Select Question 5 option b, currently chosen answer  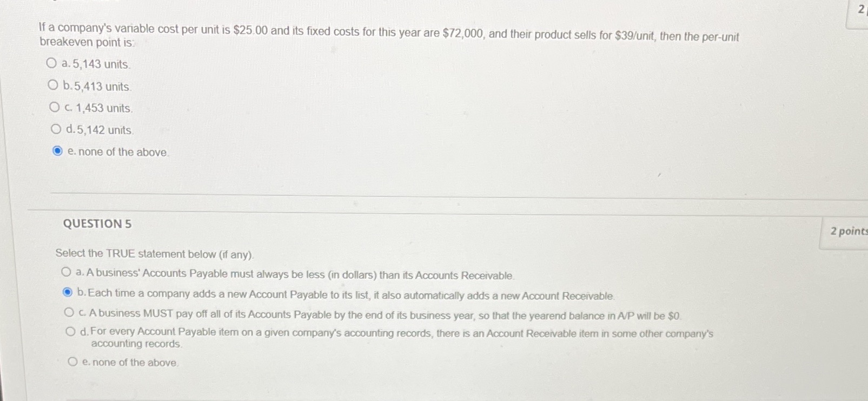67,292
